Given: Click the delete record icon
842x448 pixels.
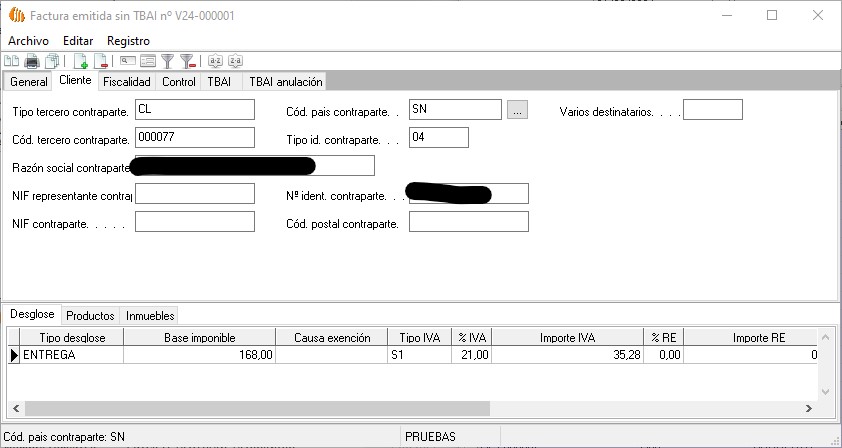Looking at the screenshot, I should [x=100, y=62].
